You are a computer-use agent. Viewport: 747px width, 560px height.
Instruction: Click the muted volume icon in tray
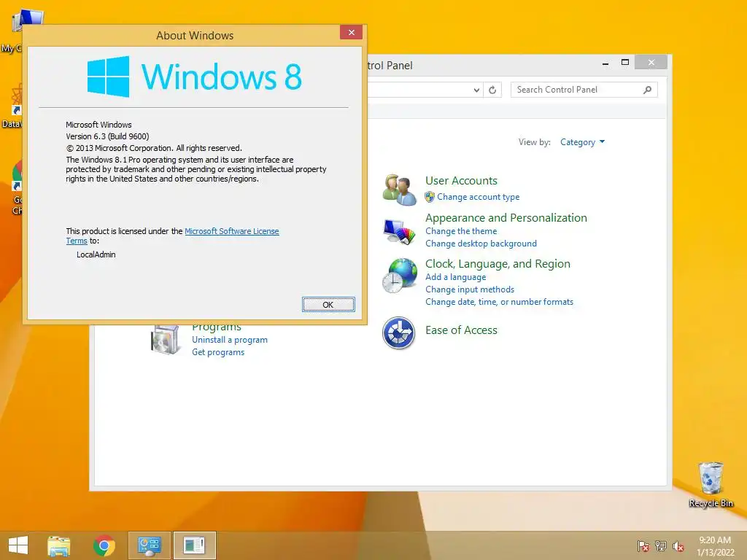tap(678, 546)
